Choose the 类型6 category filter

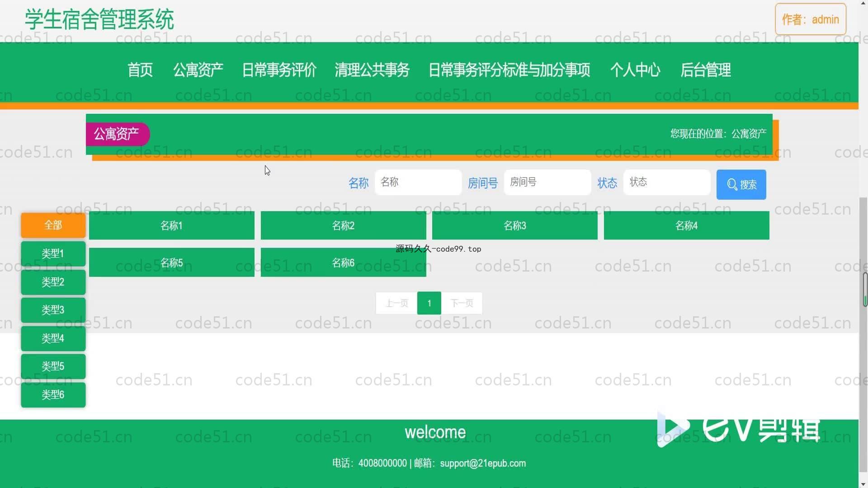coord(53,394)
